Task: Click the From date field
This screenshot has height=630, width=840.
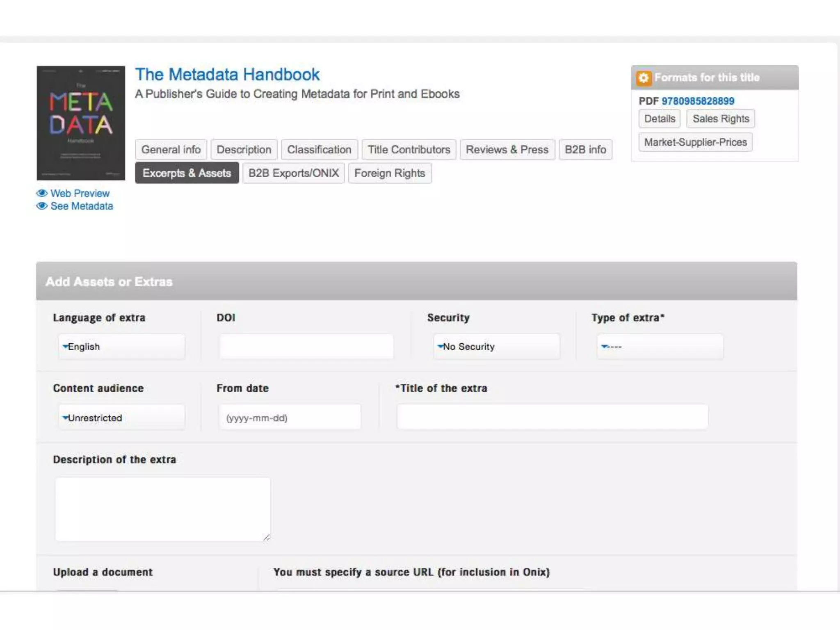Action: (x=290, y=418)
